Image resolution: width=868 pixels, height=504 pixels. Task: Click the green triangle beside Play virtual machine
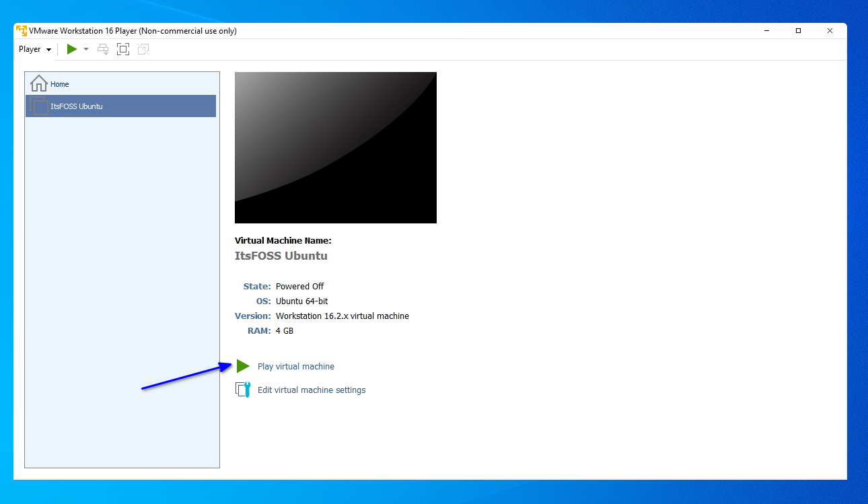243,366
